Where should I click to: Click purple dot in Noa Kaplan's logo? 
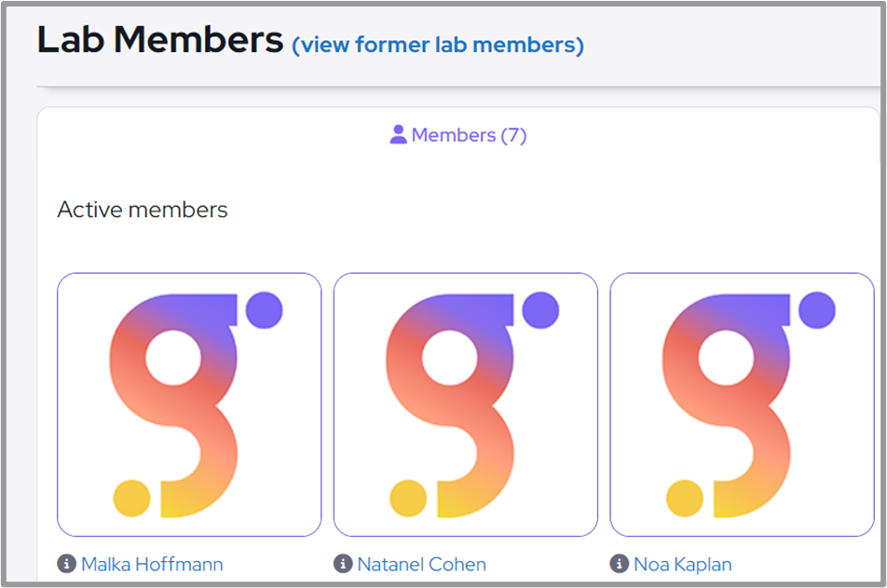(817, 309)
